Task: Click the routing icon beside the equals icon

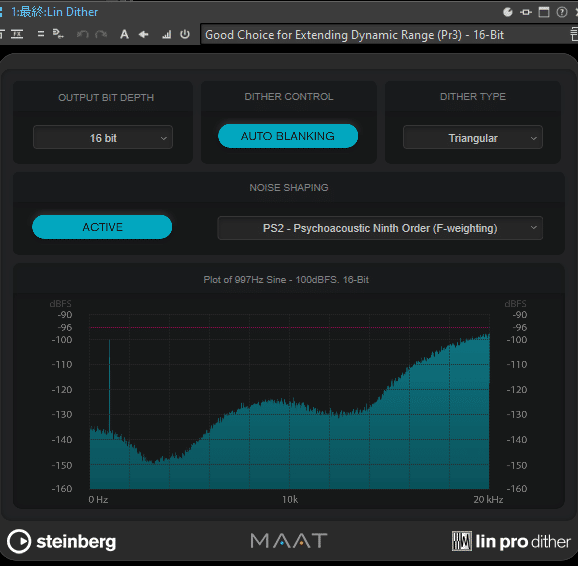Action: tap(58, 34)
